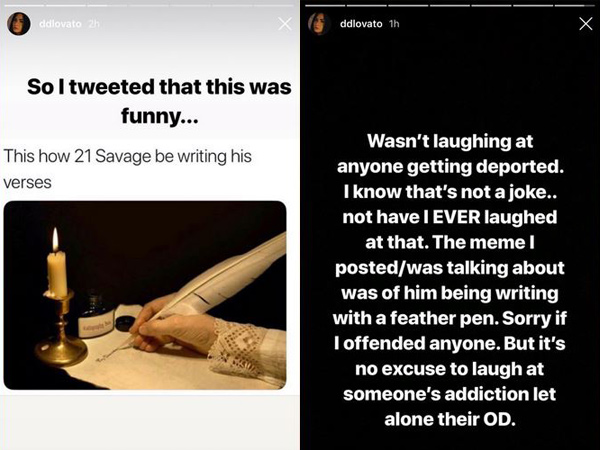Viewport: 600px width, 450px height.
Task: Tap the profile avatar on the 1h story
Action: pos(319,24)
